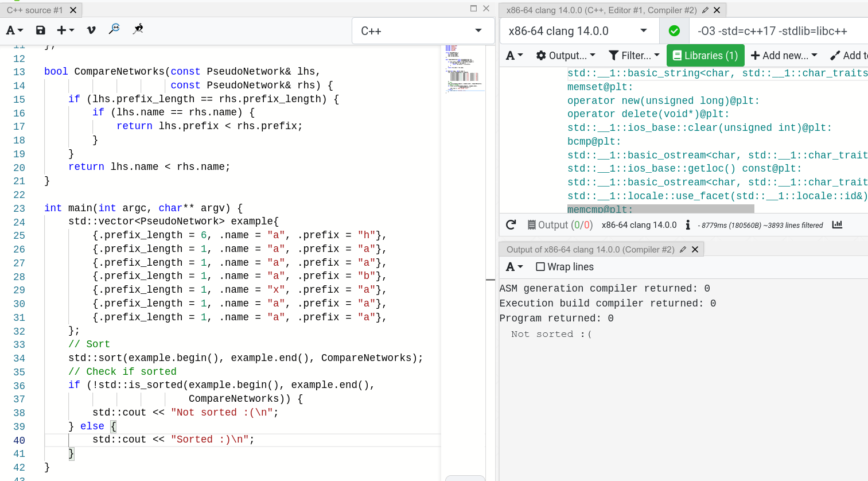868x481 pixels.
Task: Enable the Wrap lines checkbox
Action: (x=540, y=267)
